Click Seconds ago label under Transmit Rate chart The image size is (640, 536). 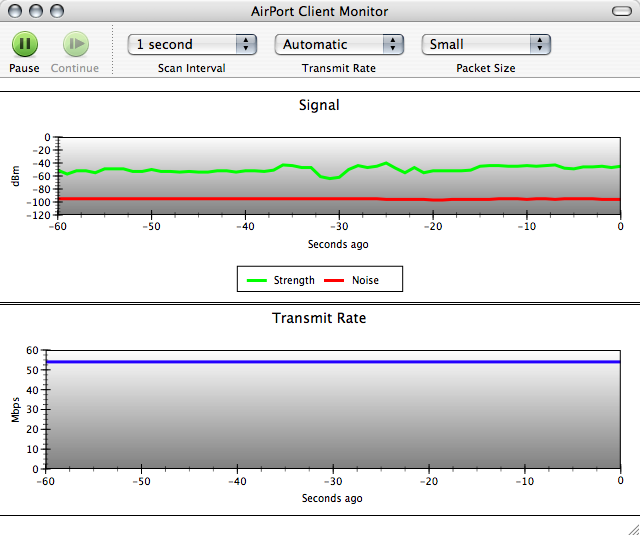[332, 498]
